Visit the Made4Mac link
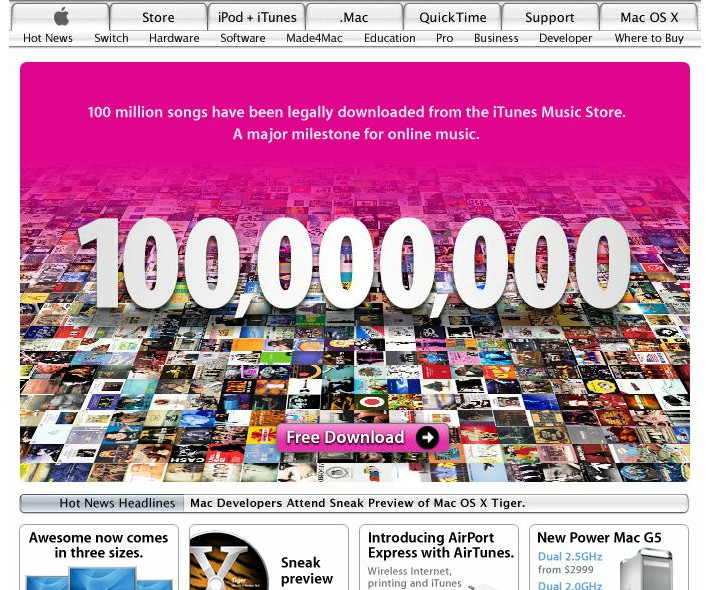This screenshot has width=710, height=590. [313, 38]
